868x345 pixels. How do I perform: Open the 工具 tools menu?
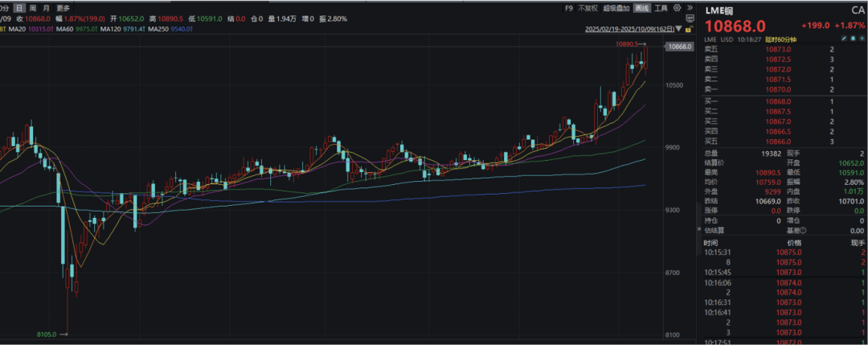point(661,8)
